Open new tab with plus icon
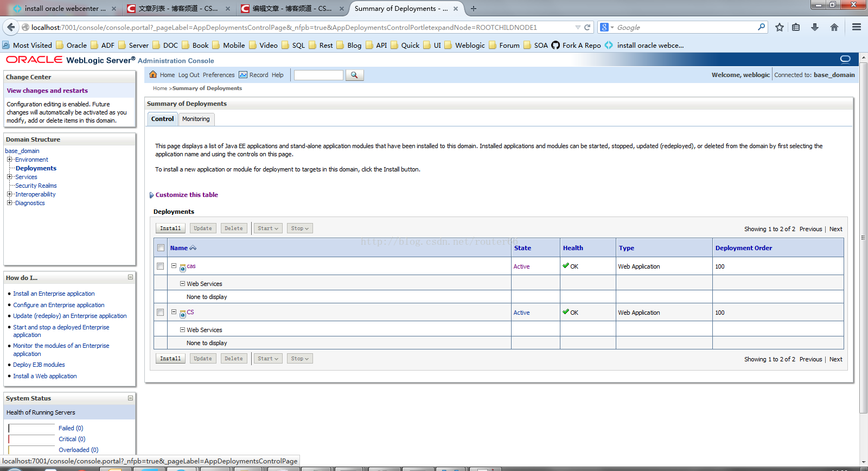 (x=474, y=9)
